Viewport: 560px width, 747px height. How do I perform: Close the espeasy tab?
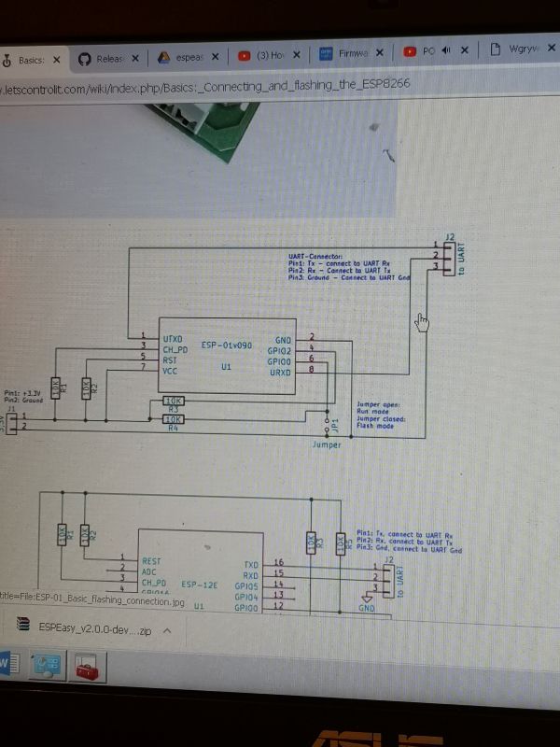point(216,57)
